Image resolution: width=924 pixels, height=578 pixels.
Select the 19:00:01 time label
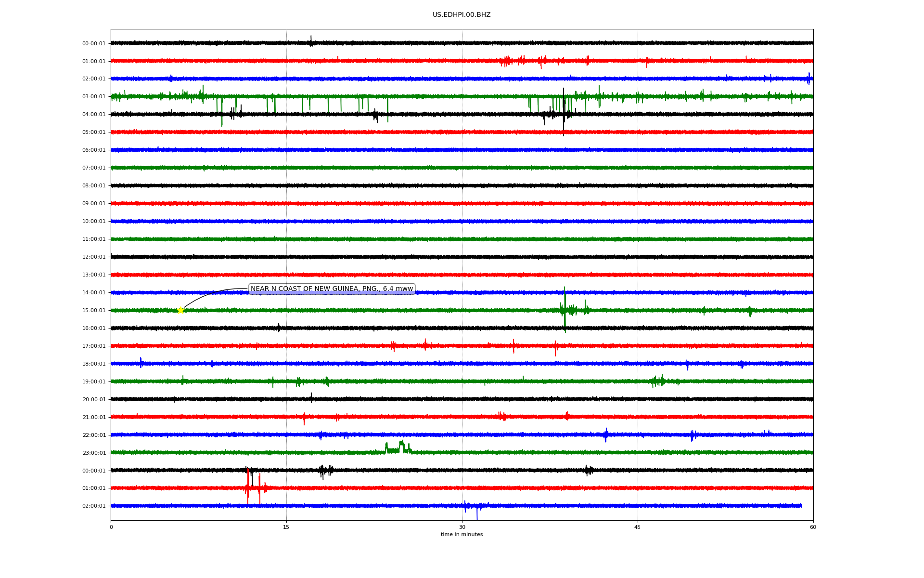pos(94,382)
